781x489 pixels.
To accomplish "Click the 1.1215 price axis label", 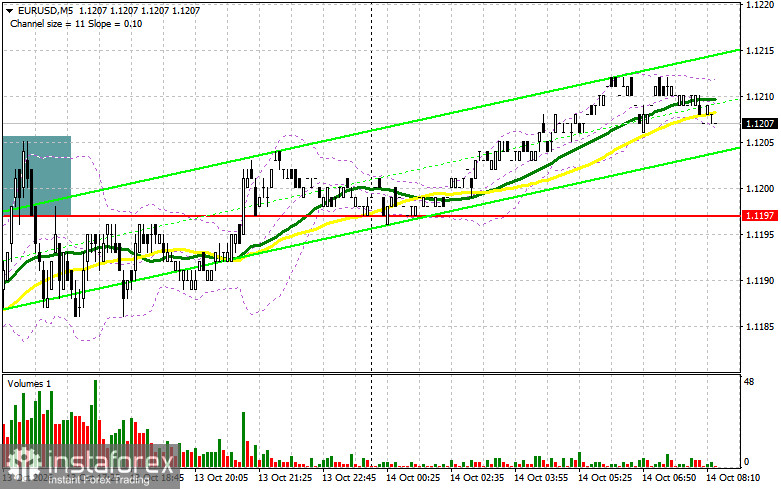I will pyautogui.click(x=760, y=51).
